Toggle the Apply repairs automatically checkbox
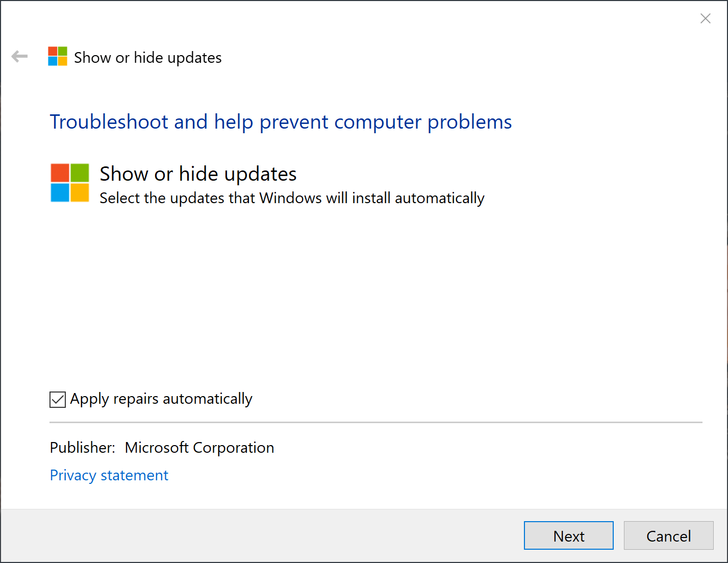Image resolution: width=728 pixels, height=563 pixels. (x=57, y=399)
